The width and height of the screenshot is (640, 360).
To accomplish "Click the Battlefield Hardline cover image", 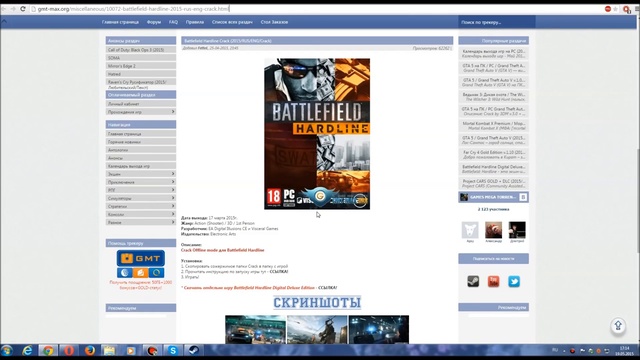I will coord(317,134).
